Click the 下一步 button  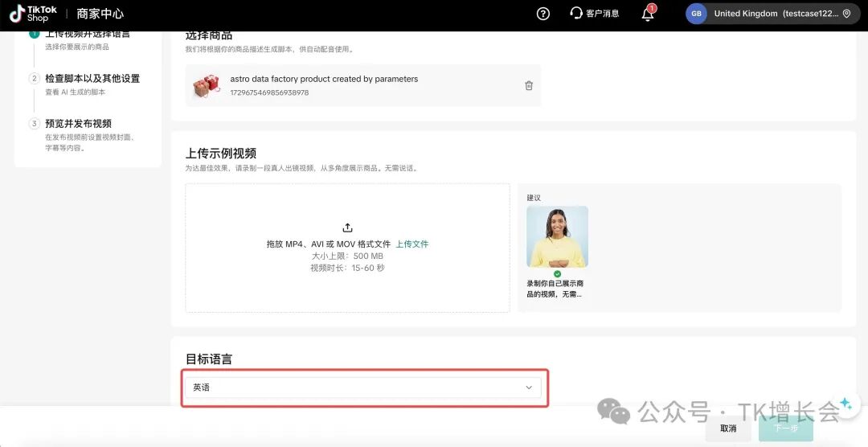(785, 429)
